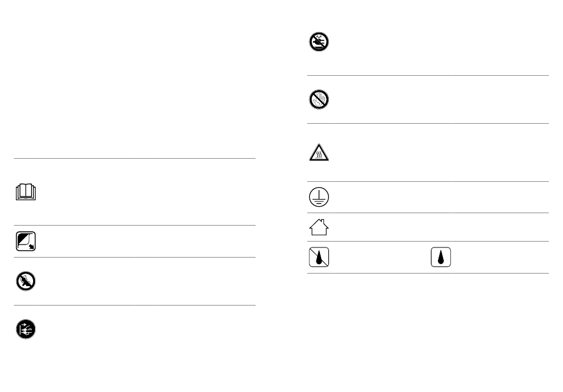
Task: Click the divider between hot surface and ground icons
Action: [427, 182]
